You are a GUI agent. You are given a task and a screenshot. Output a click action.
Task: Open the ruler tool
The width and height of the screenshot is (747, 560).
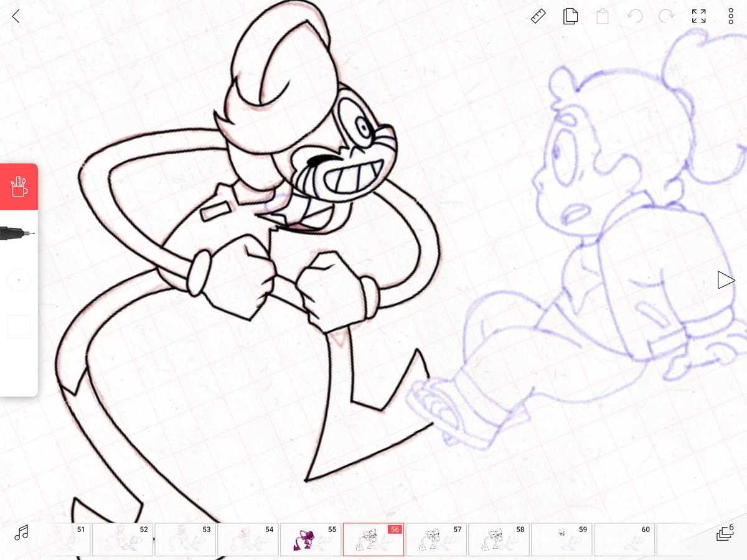[538, 16]
